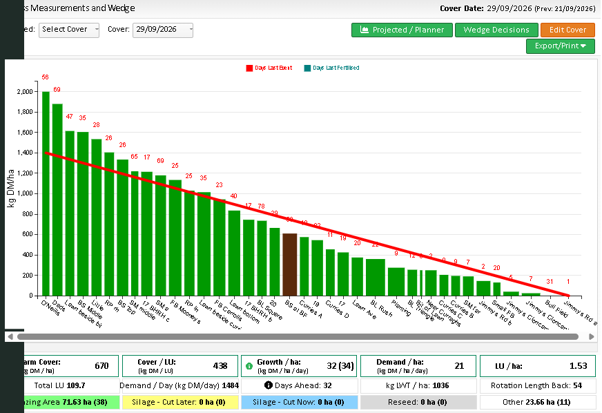
Task: Click the orange Edit Cover button
Action: [567, 30]
